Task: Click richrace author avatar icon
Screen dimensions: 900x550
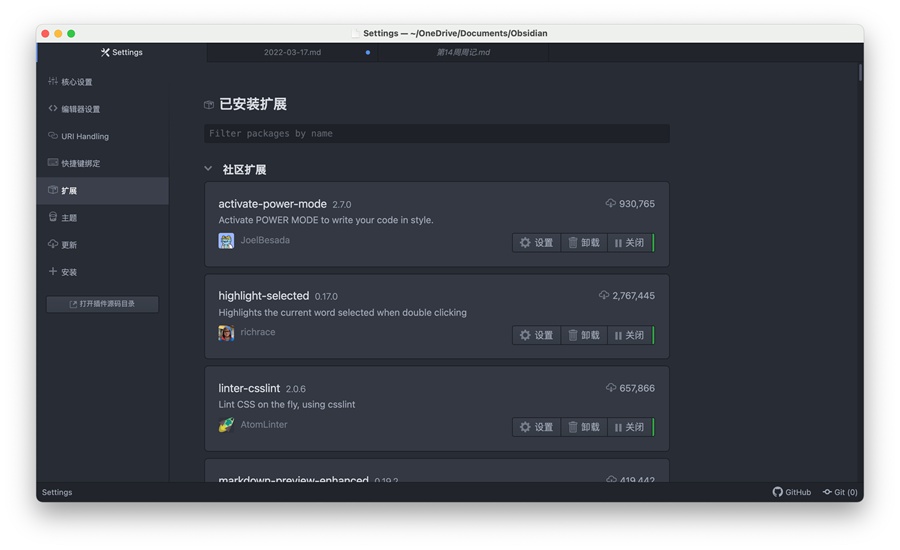Action: (x=226, y=333)
